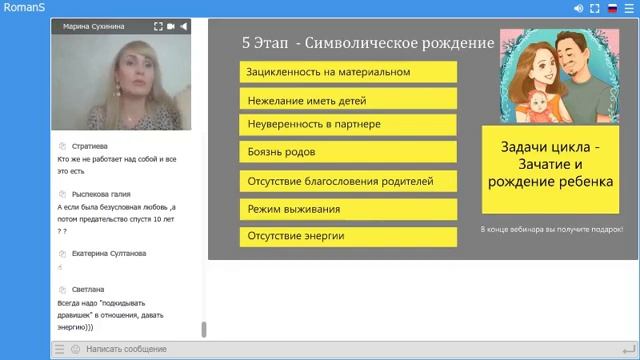
Task: Click presenter name Марина Сухинина
Action: 94,27
